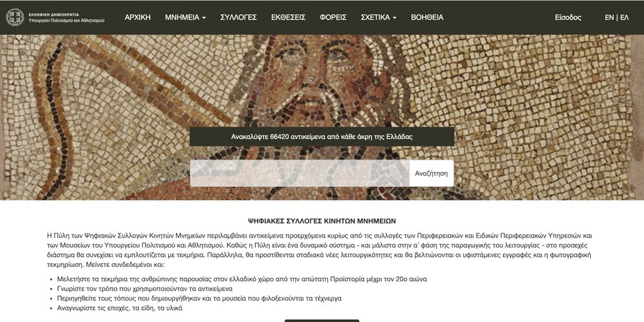Viewport: 644px width, 322px height.
Task: Open the ΕΚΘΕΣΕΙΣ exhibitions section
Action: tap(288, 18)
